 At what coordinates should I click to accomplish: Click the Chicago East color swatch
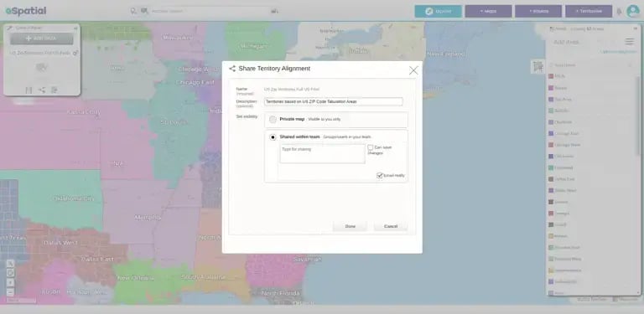coord(551,134)
